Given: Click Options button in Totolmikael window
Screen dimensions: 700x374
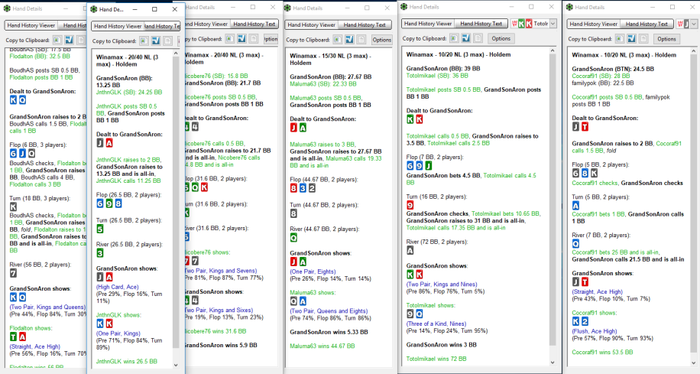Looking at the screenshot, I should pos(500,38).
